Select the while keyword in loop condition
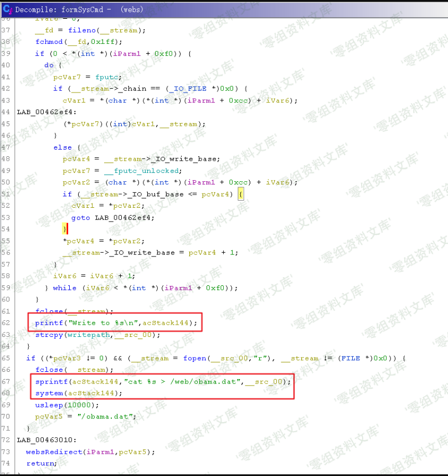This screenshot has width=448, height=476. coord(64,288)
